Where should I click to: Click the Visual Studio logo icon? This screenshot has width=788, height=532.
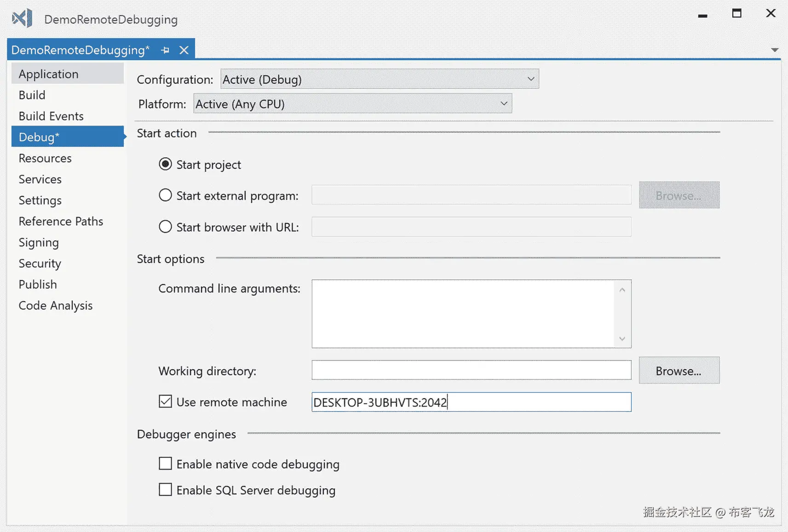tap(22, 18)
